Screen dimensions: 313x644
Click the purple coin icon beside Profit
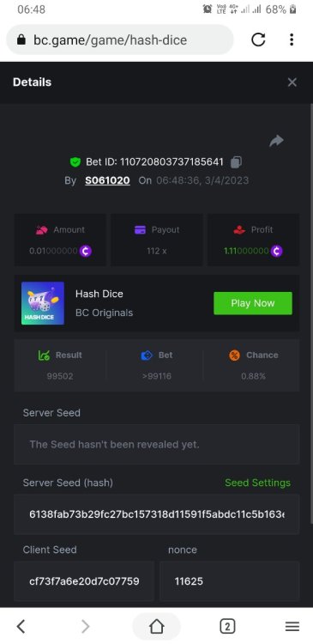coord(276,251)
